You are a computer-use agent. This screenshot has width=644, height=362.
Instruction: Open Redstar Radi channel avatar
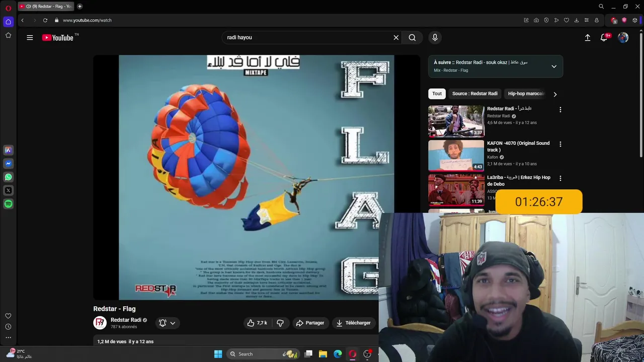[100, 323]
